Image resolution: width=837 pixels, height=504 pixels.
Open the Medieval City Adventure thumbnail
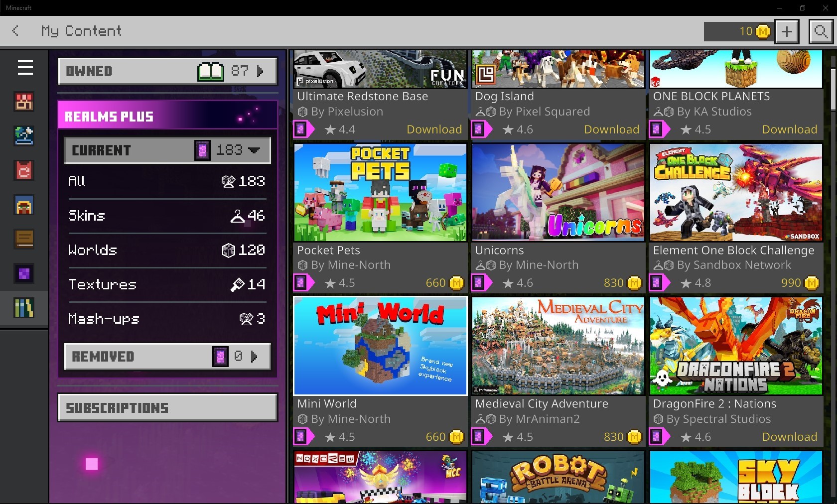pos(558,346)
